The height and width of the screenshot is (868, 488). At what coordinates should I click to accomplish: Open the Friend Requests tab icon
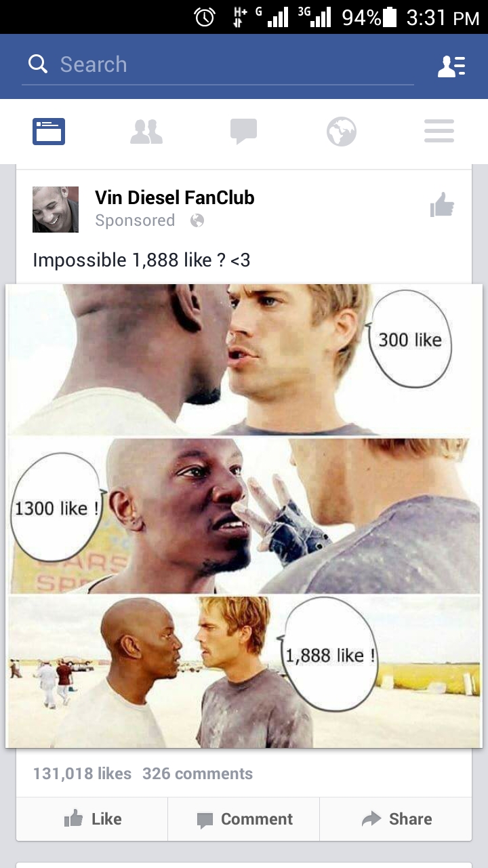[146, 132]
